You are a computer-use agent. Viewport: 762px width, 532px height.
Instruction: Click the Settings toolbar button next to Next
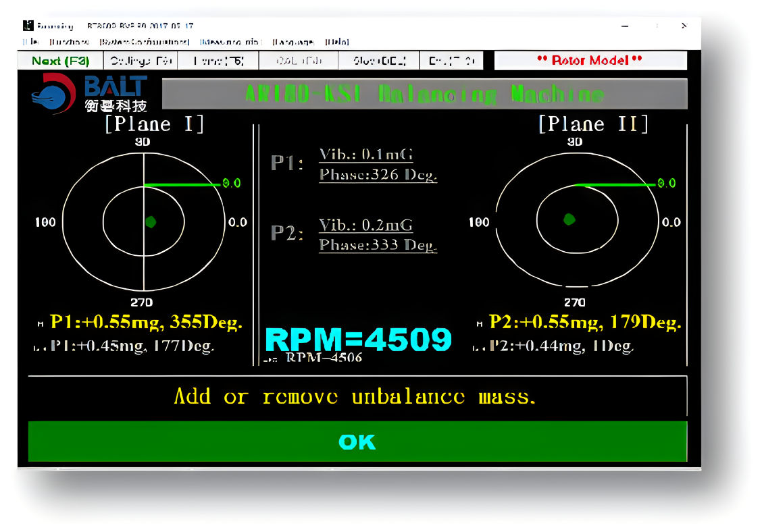point(141,61)
